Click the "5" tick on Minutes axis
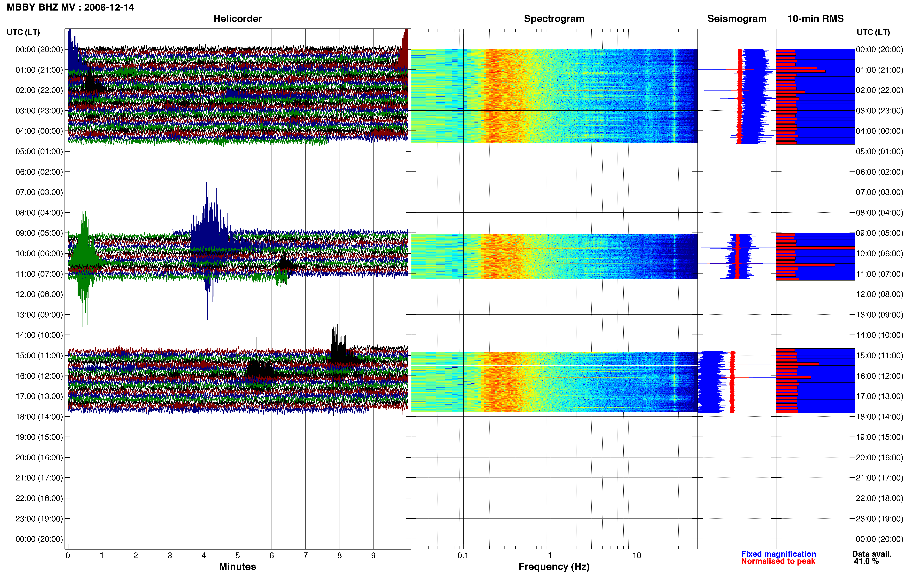Viewport: 924px width, 578px height. (238, 555)
